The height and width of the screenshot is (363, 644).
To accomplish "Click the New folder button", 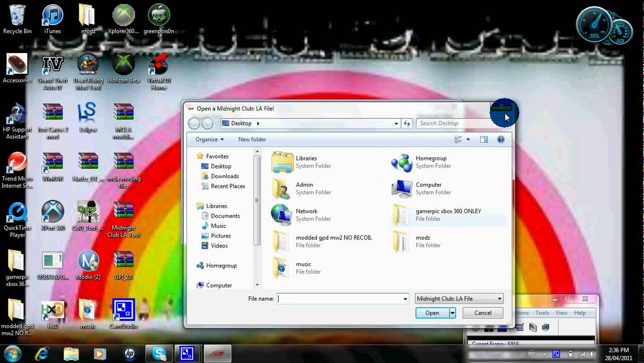I will [252, 140].
